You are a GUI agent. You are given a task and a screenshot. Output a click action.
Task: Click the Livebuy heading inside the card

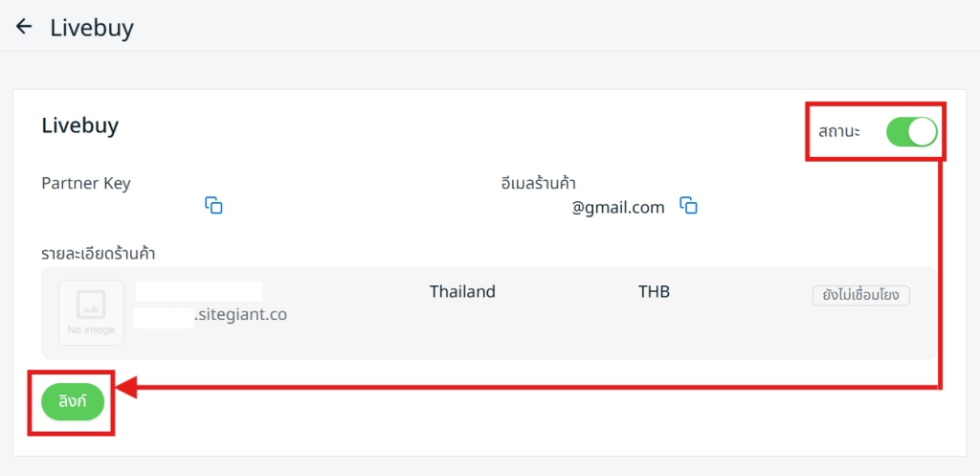79,125
